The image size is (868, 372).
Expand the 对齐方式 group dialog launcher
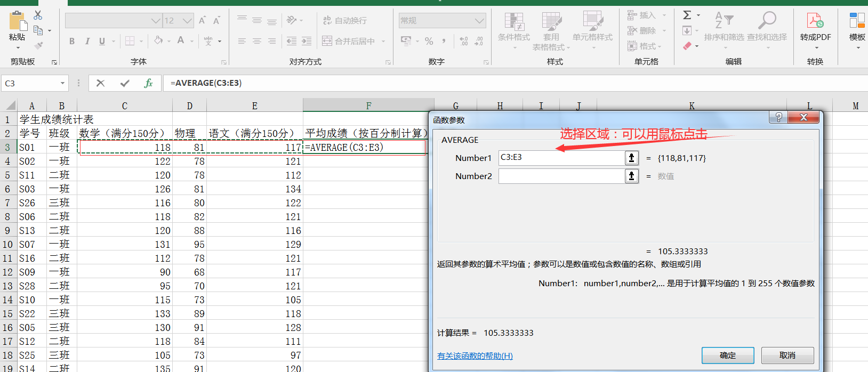click(388, 62)
